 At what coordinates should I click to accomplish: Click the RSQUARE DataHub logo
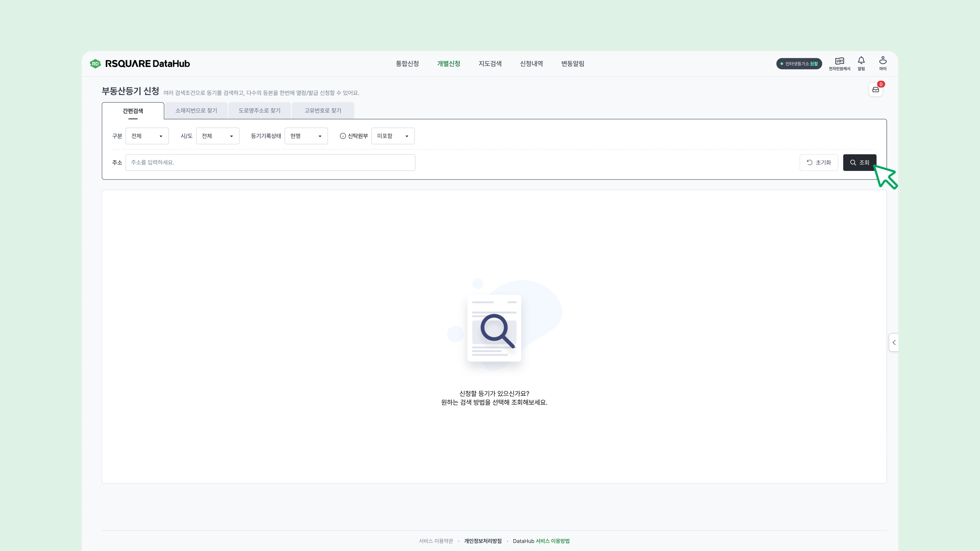pos(140,64)
